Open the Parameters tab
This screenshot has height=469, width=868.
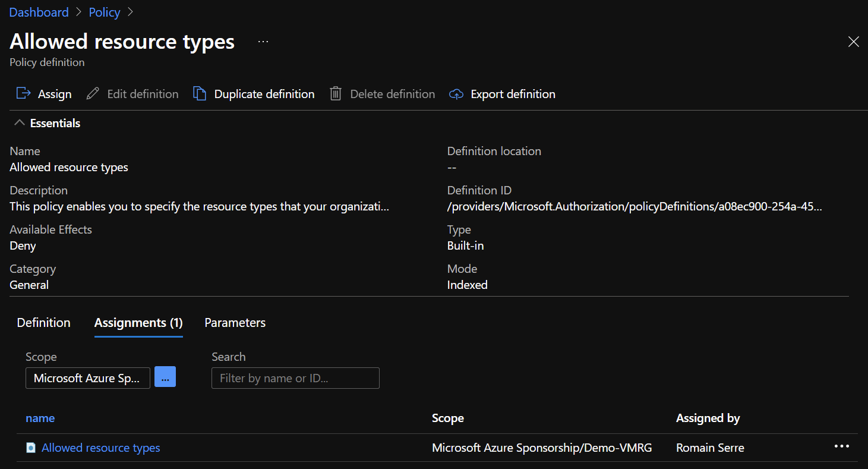235,323
